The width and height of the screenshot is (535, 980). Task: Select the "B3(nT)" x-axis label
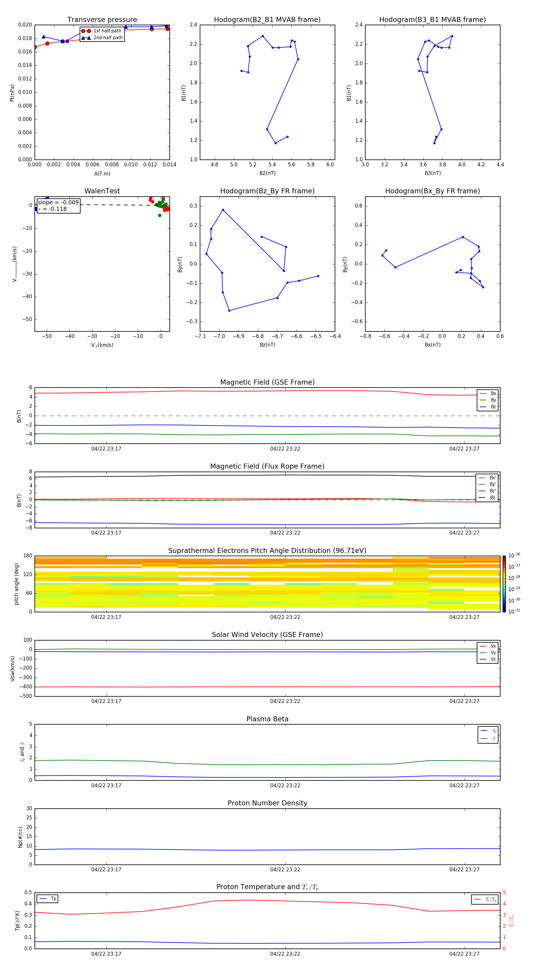tap(432, 173)
